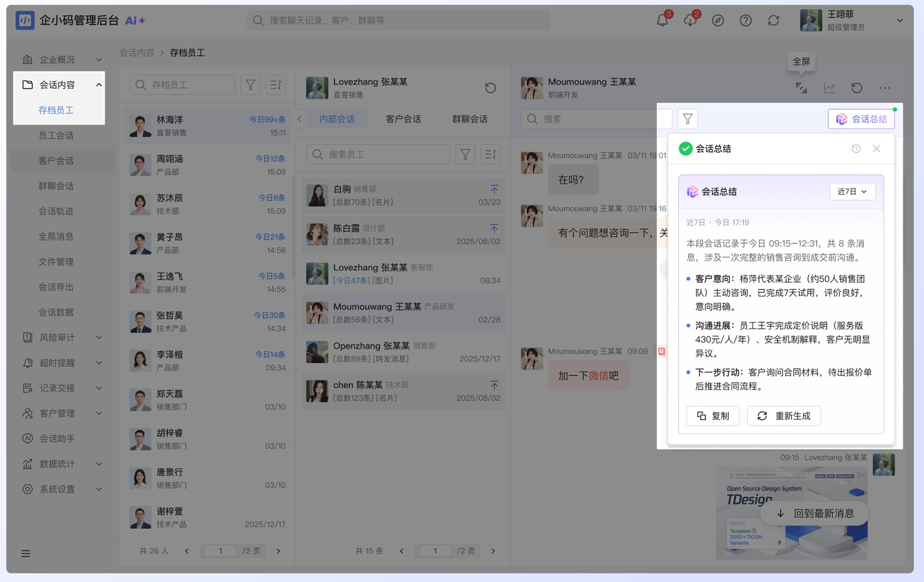Open the TDesign image thumbnail
Viewport: 924px width, 582px height.
coord(792,513)
